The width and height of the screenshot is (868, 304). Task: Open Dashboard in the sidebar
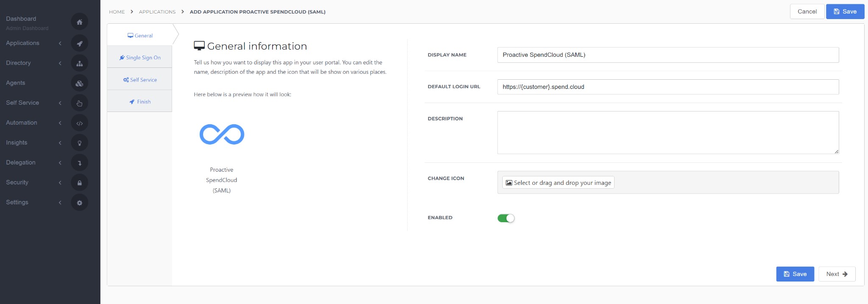21,19
